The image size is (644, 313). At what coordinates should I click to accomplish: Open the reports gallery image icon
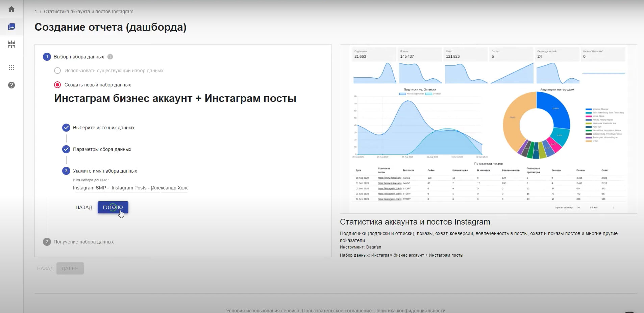11,27
